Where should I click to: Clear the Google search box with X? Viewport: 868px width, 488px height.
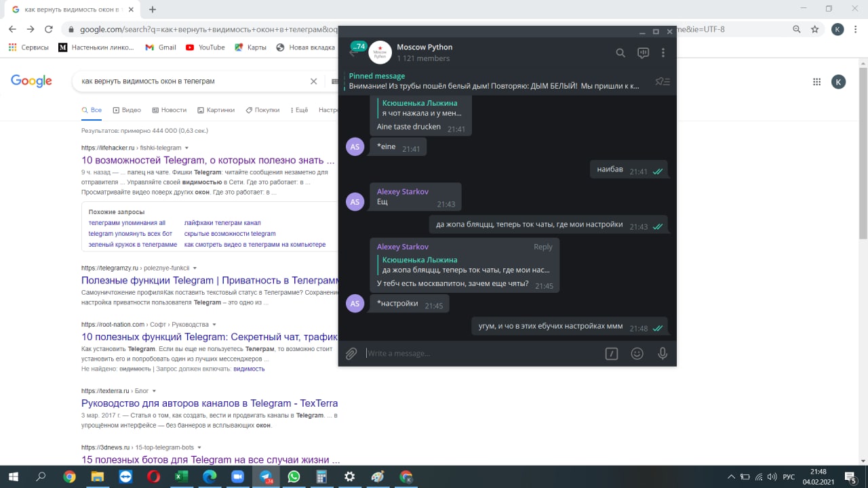[x=313, y=81]
